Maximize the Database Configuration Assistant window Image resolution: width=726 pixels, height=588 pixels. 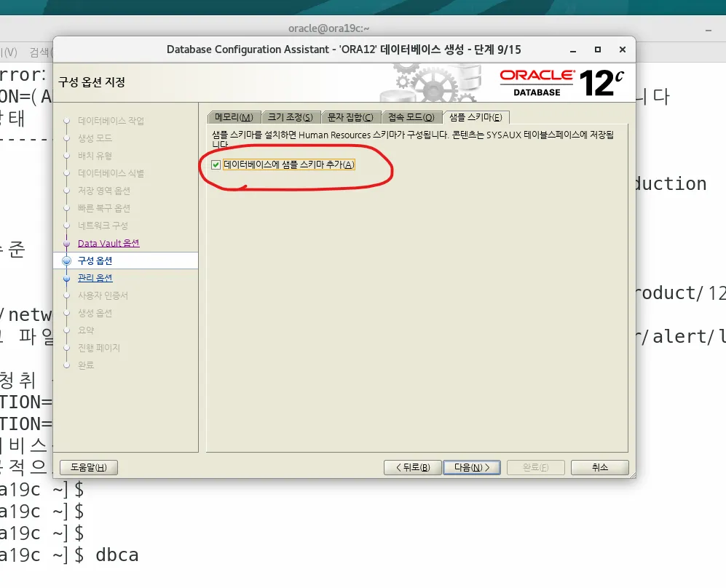598,49
